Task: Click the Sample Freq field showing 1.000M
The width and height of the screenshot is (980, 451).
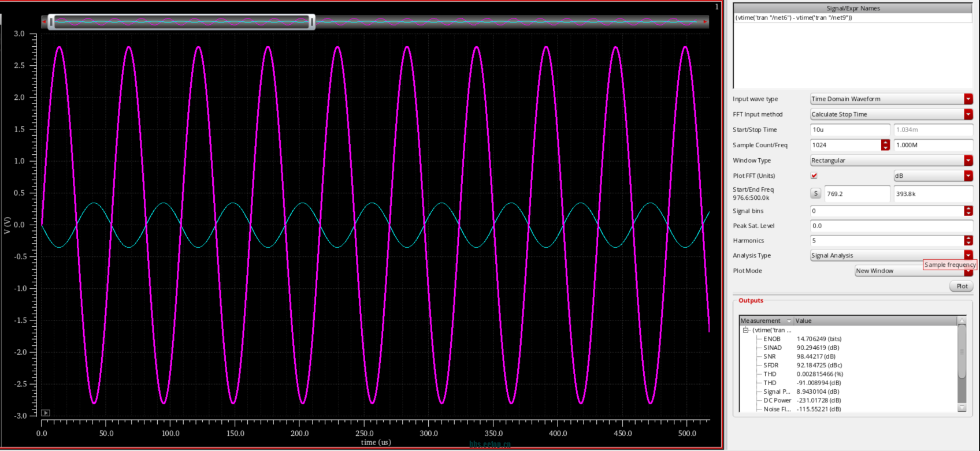Action: [933, 145]
